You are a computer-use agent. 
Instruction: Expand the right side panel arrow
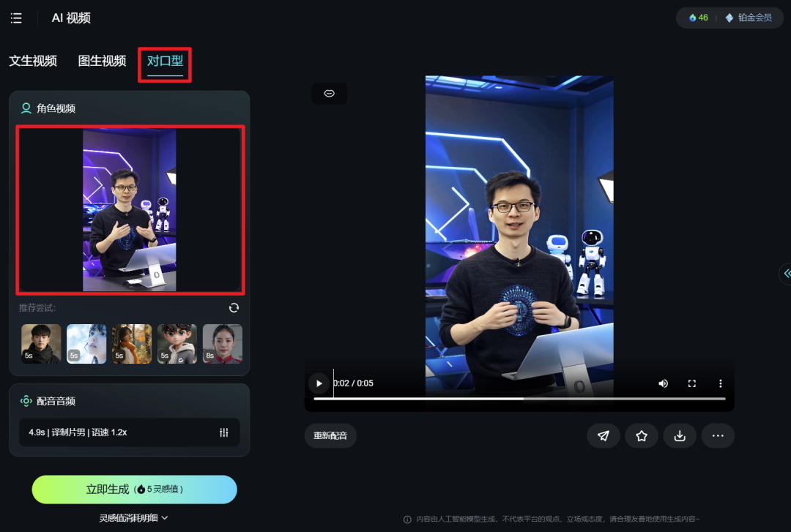(786, 273)
